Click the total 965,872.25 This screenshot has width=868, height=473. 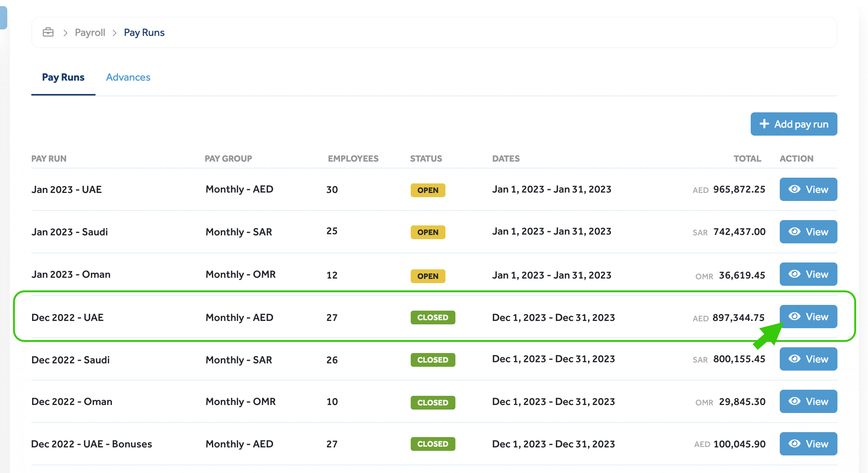coord(739,190)
